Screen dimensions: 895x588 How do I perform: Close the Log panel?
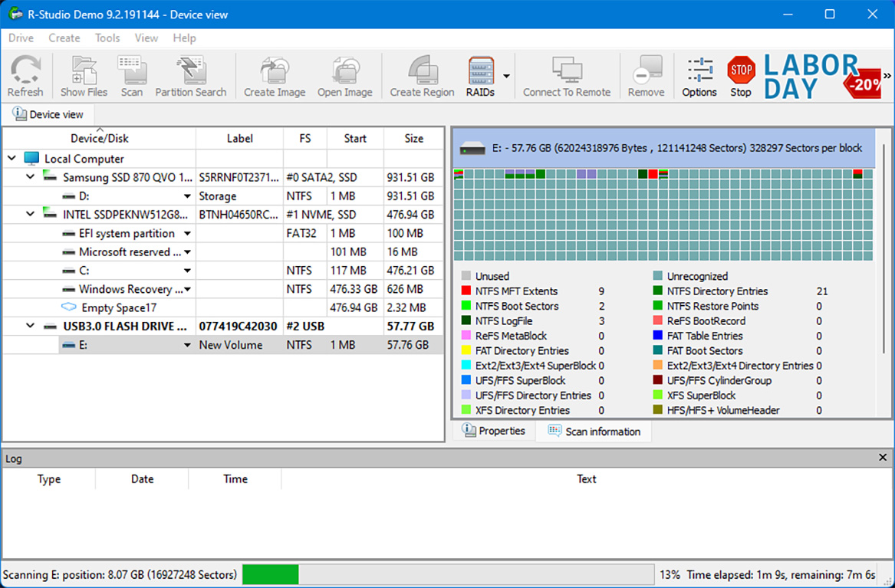pyautogui.click(x=882, y=458)
